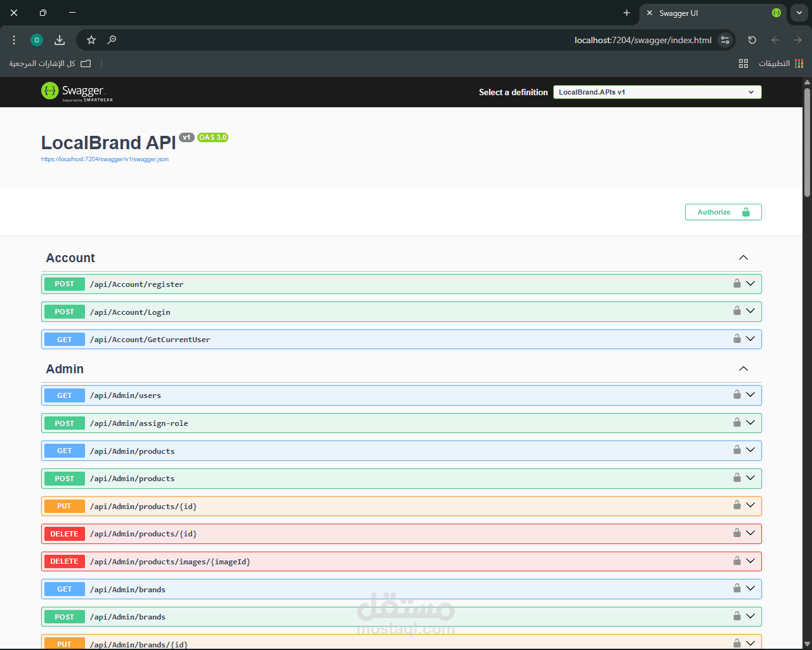
Task: Expand PUT /api/Admin/products/{id} chevron
Action: pyautogui.click(x=750, y=505)
